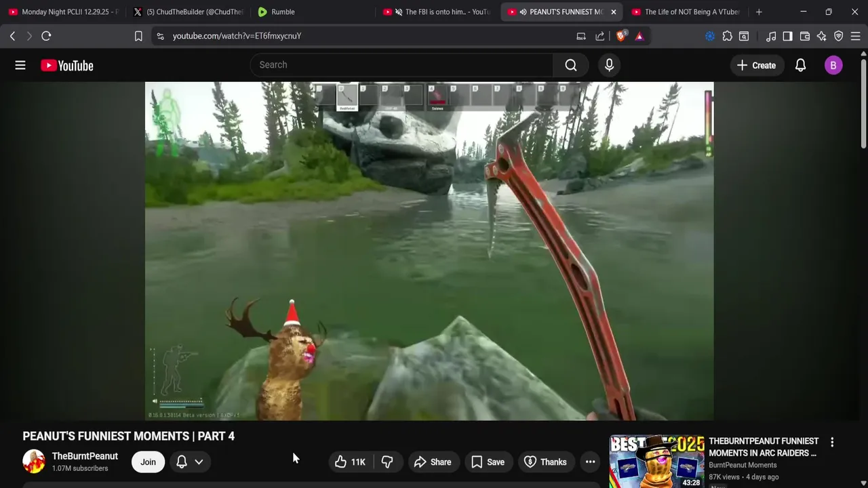
Task: Click the video title PEANUT'S FUNNIEST MOMENTS
Action: point(129,436)
